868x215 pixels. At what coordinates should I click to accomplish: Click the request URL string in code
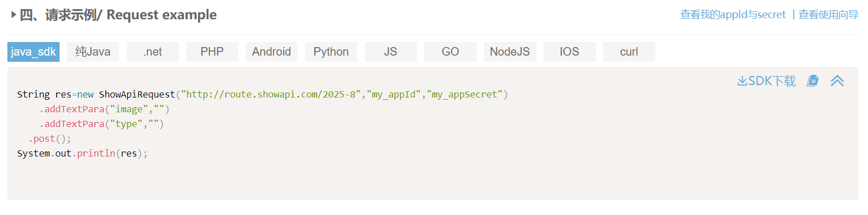click(x=271, y=94)
